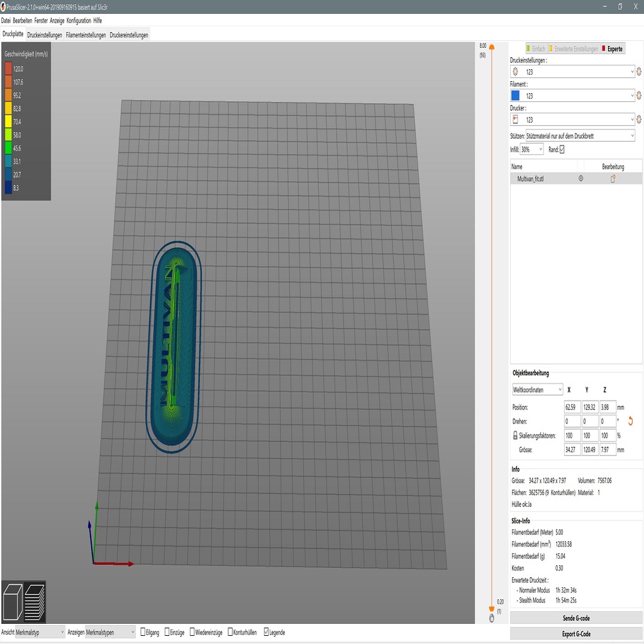The height and width of the screenshot is (644, 644).
Task: Enable the Eilgang checkbox
Action: pyautogui.click(x=143, y=632)
